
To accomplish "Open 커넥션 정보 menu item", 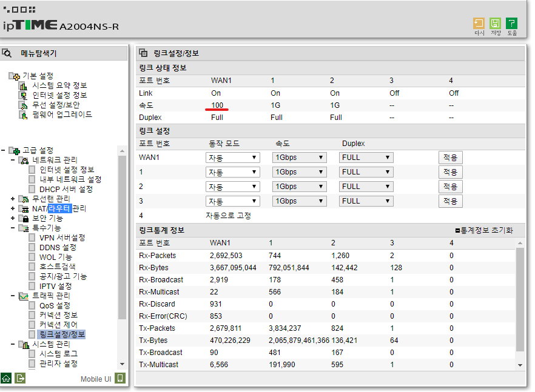I will [58, 315].
